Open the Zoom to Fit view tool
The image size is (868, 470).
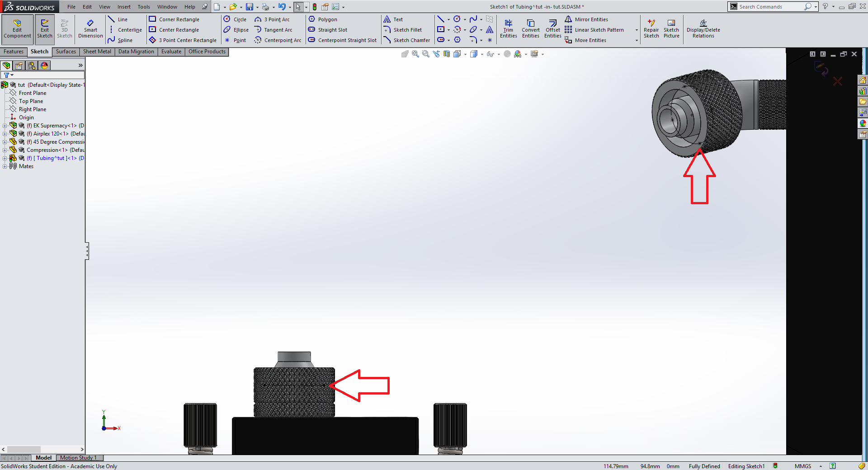(415, 54)
